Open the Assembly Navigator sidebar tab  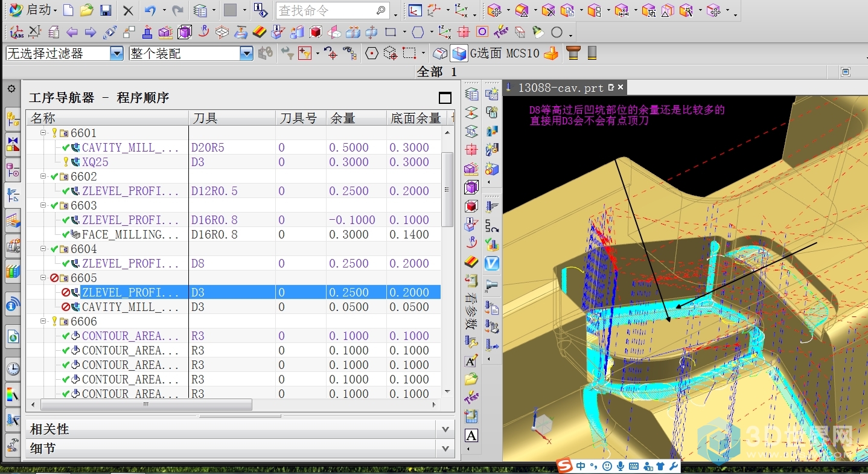[13, 120]
